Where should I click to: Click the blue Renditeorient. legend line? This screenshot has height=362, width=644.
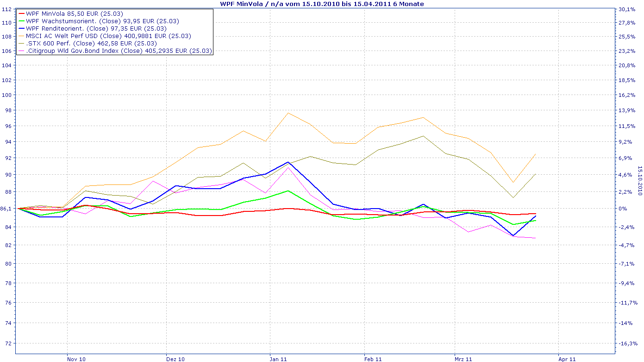pos(21,29)
